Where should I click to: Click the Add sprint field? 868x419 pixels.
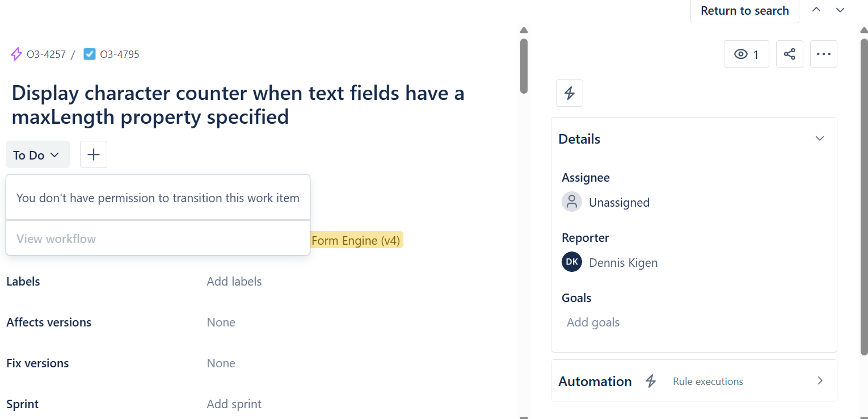tap(234, 404)
